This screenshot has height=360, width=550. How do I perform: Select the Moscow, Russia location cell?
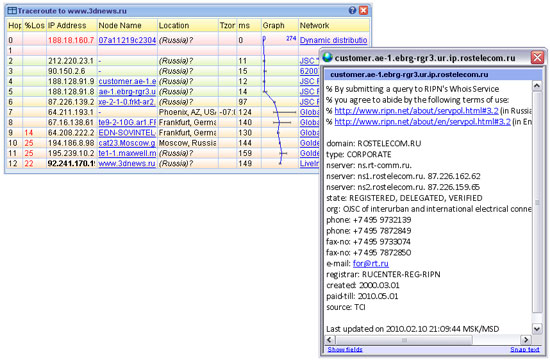[x=187, y=143]
